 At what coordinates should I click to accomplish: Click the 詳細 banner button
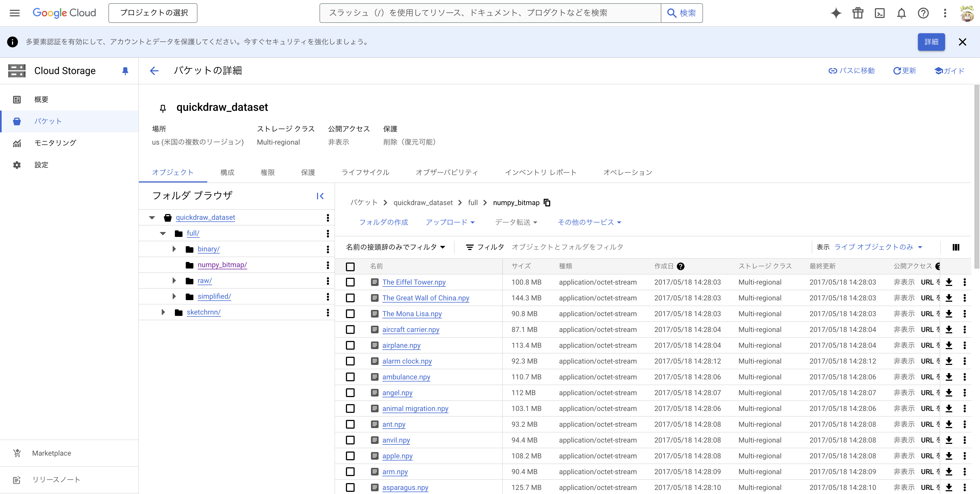click(x=931, y=42)
